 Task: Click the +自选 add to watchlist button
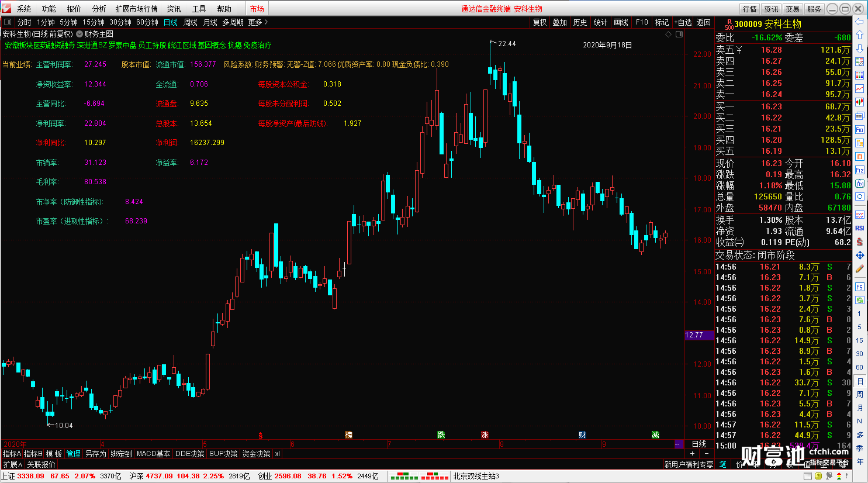683,22
